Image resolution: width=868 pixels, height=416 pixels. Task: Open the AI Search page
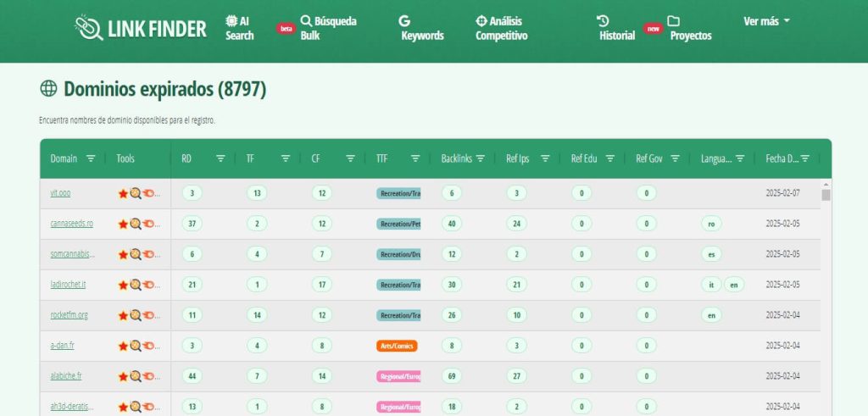pos(239,28)
